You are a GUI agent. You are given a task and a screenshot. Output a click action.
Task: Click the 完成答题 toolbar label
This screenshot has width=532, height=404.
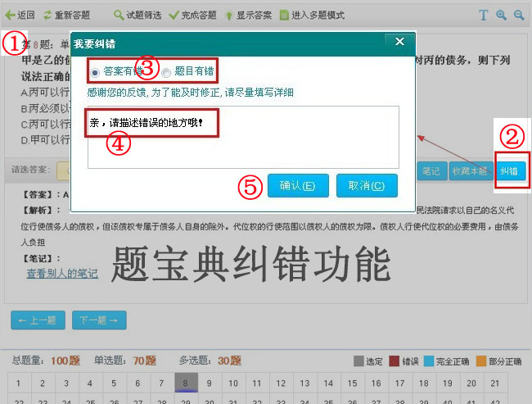199,15
